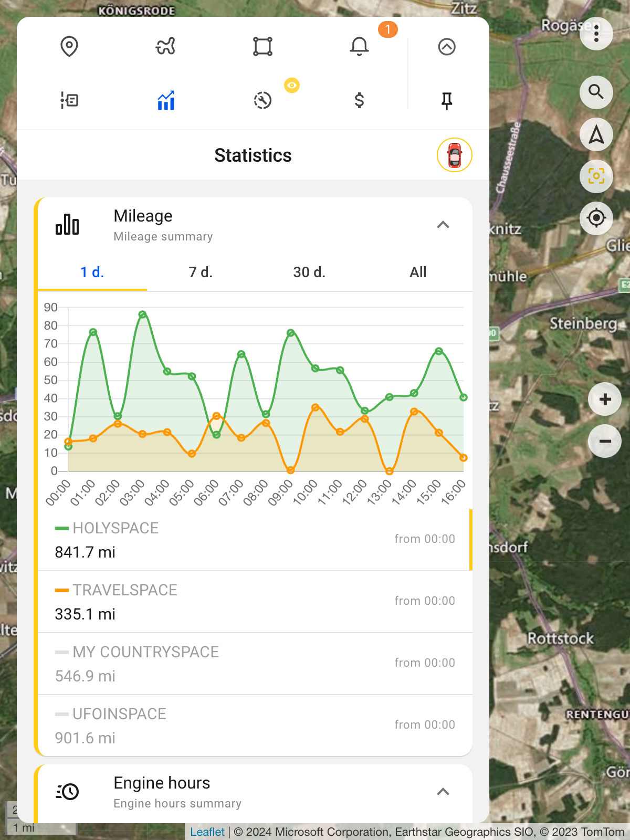This screenshot has width=630, height=840.
Task: Switch to the All period tab
Action: click(x=418, y=272)
